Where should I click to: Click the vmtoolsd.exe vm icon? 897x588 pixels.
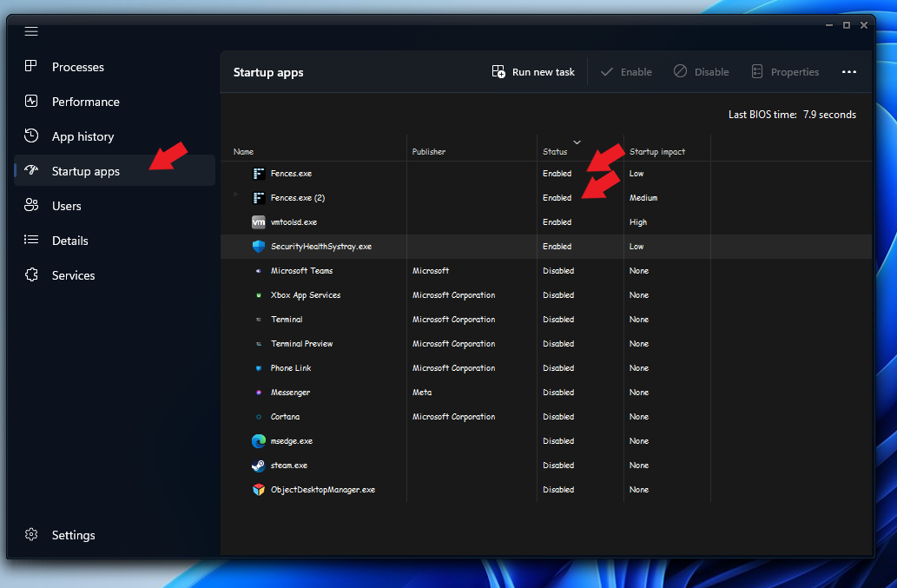point(259,222)
